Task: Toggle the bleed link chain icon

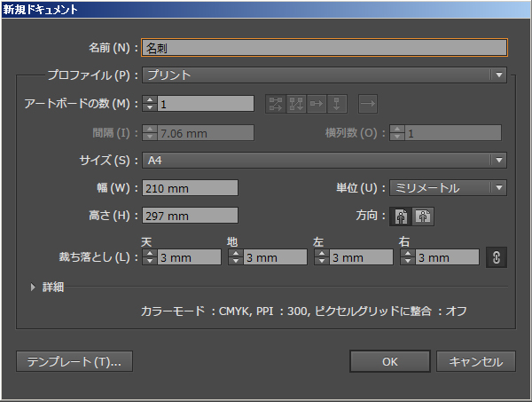Action: 497,257
